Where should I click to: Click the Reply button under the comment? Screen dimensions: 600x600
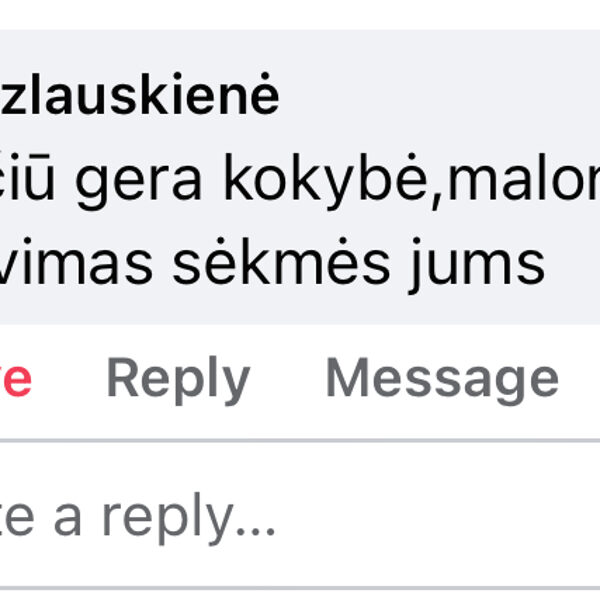[178, 379]
